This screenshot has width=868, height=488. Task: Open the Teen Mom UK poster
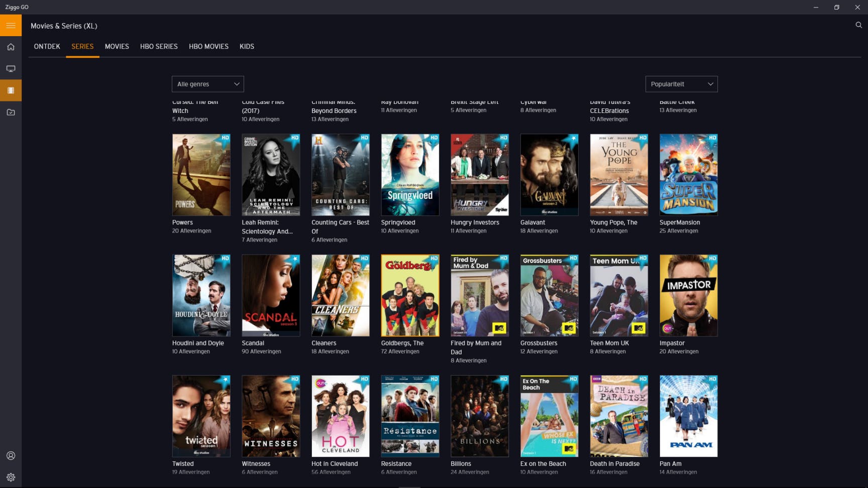pyautogui.click(x=619, y=295)
